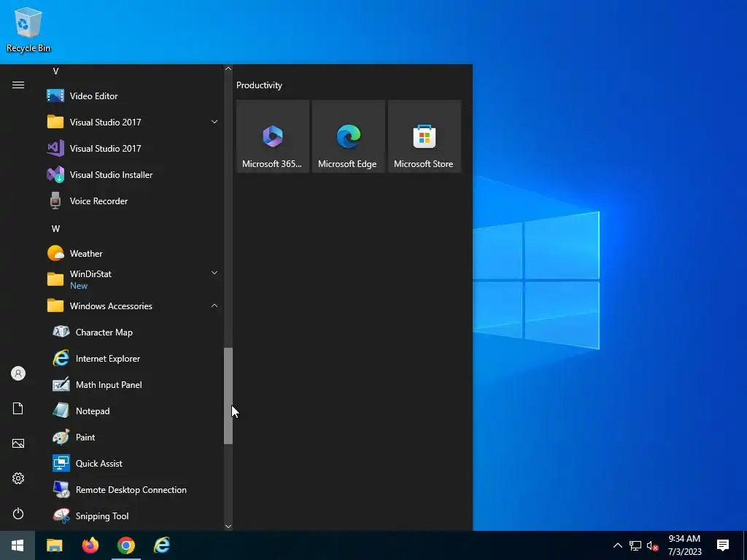Click the network icon in system tray
The image size is (747, 560).
(x=635, y=545)
